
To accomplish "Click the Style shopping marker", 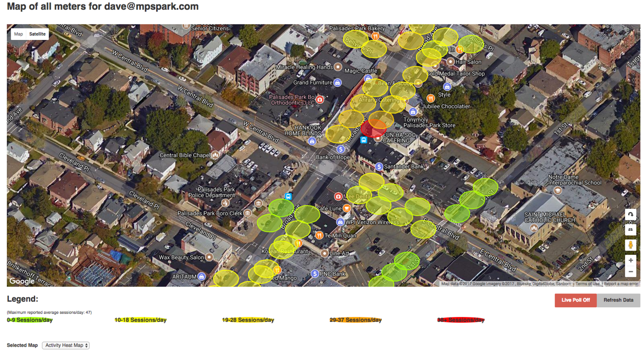I will 447,86.
